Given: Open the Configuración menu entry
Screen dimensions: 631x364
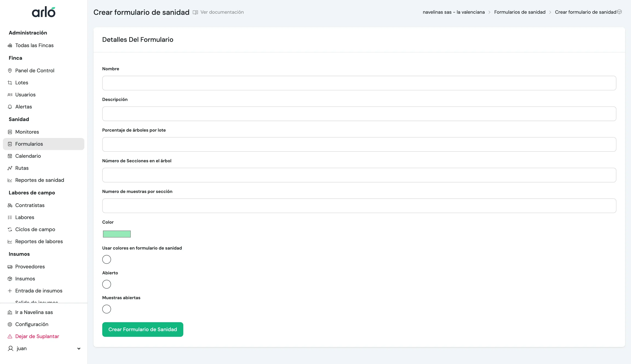Looking at the screenshot, I should coord(32,324).
